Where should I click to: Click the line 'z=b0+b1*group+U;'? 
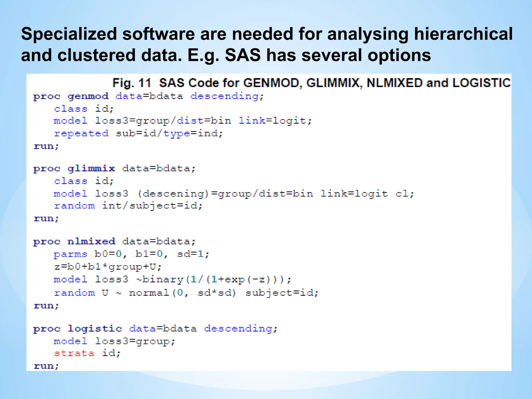click(108, 267)
